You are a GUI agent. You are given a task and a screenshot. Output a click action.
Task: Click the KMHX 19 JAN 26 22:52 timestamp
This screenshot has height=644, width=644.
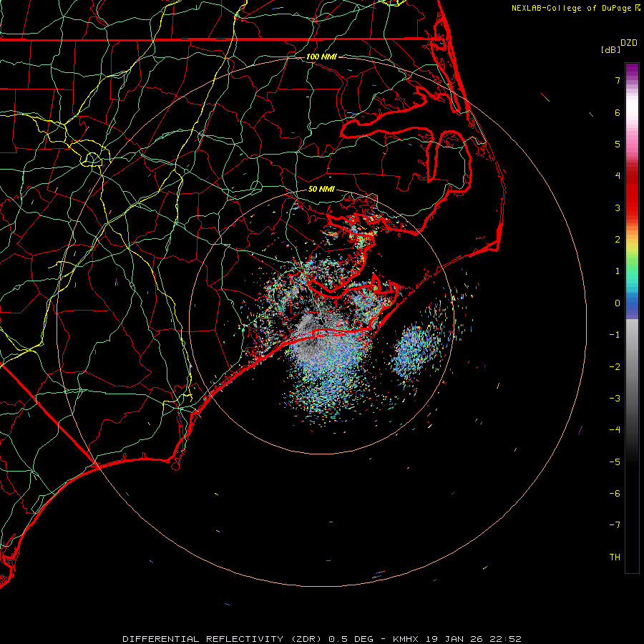pyautogui.click(x=457, y=639)
